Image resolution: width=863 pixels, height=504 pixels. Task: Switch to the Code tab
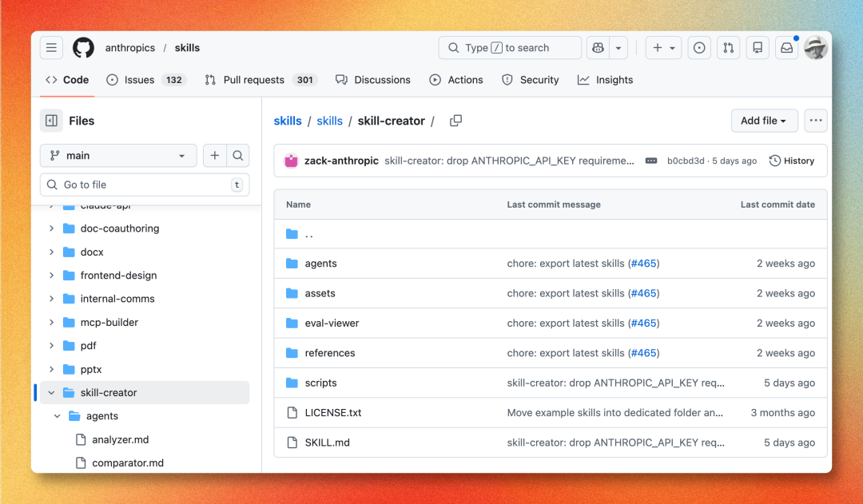tap(67, 80)
